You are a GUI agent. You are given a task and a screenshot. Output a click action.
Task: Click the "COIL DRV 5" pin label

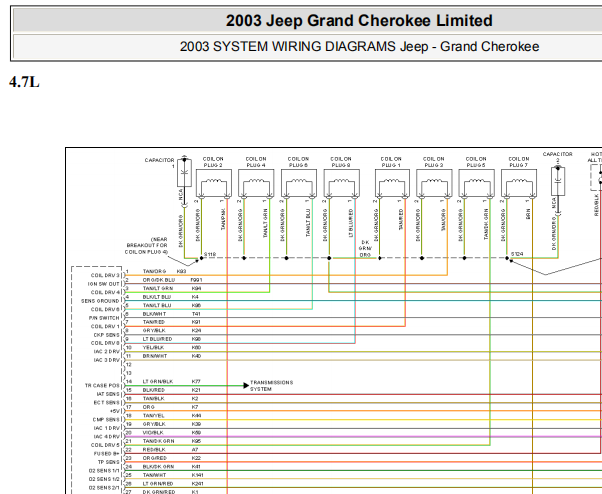click(x=106, y=445)
